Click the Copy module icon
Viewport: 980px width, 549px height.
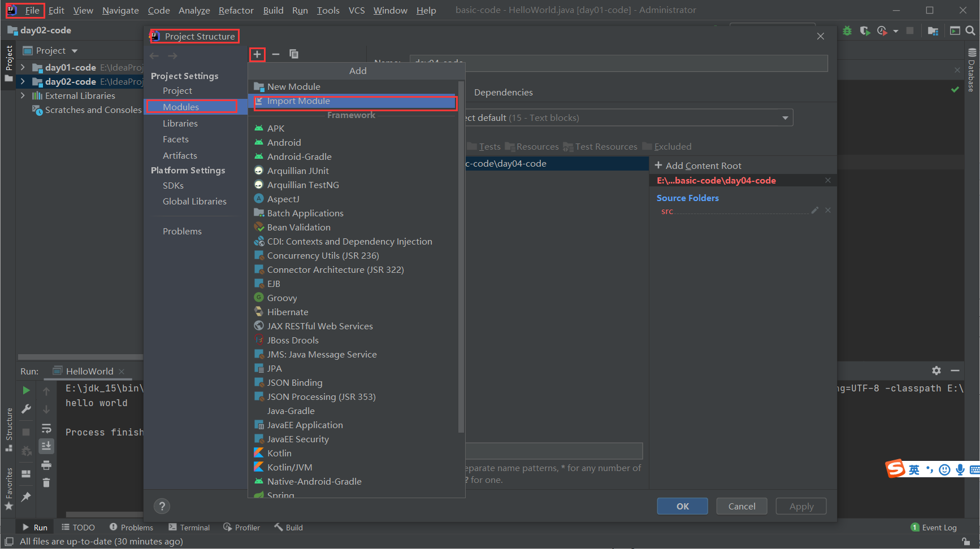coord(294,54)
